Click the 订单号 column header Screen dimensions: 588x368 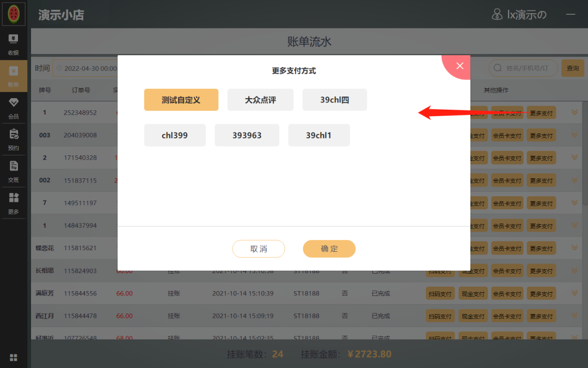81,90
